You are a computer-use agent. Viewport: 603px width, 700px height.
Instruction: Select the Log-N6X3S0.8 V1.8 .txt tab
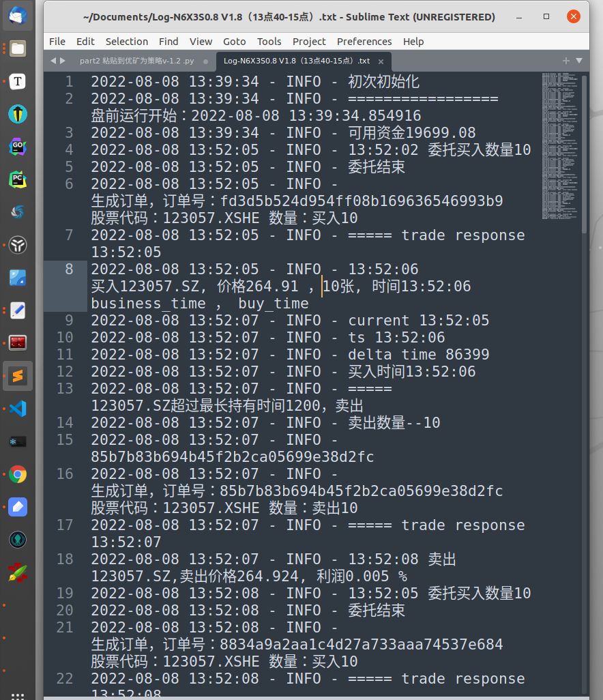click(x=297, y=61)
